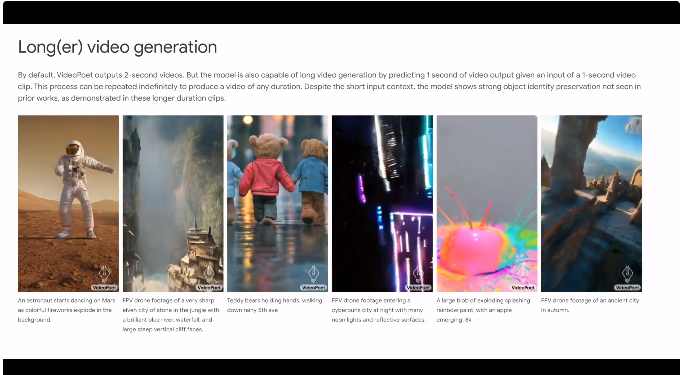This screenshot has width=687, height=375.
Task: Click the 'By default, VideoPoet outputs' paragraph
Action: click(x=329, y=87)
